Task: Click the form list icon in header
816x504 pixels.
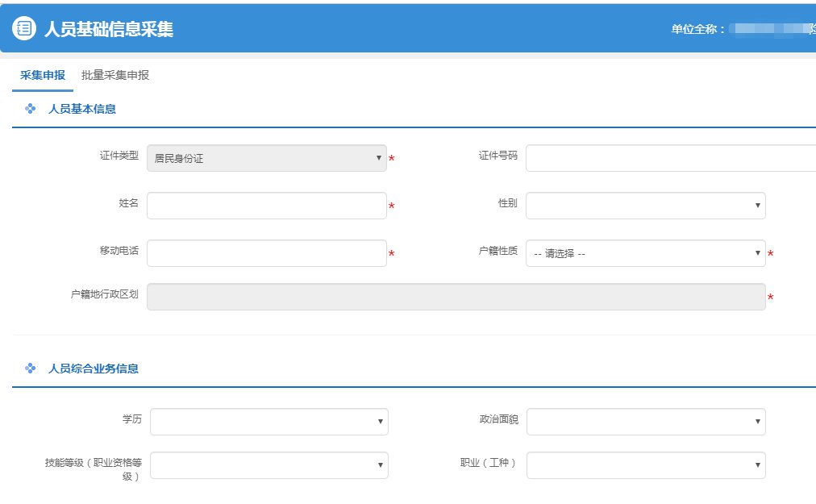Action: 24,28
